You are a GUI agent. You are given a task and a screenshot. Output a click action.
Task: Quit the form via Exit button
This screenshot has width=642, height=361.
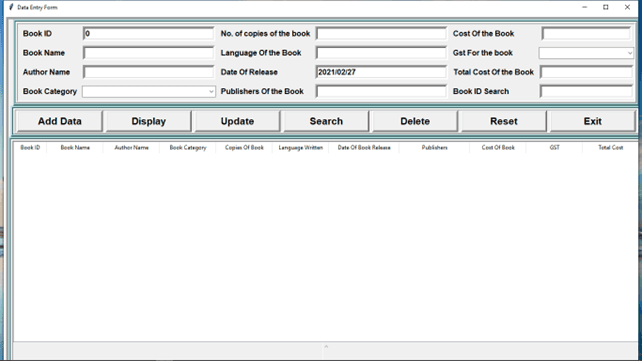(593, 121)
